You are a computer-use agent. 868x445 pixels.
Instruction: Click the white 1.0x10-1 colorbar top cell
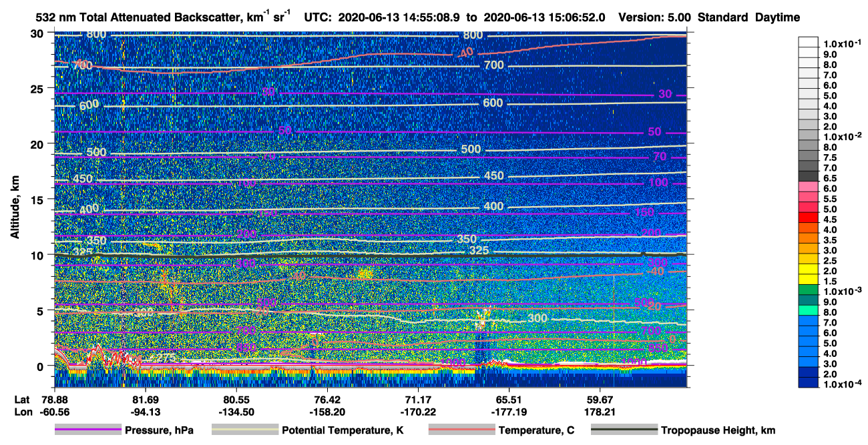click(x=809, y=41)
